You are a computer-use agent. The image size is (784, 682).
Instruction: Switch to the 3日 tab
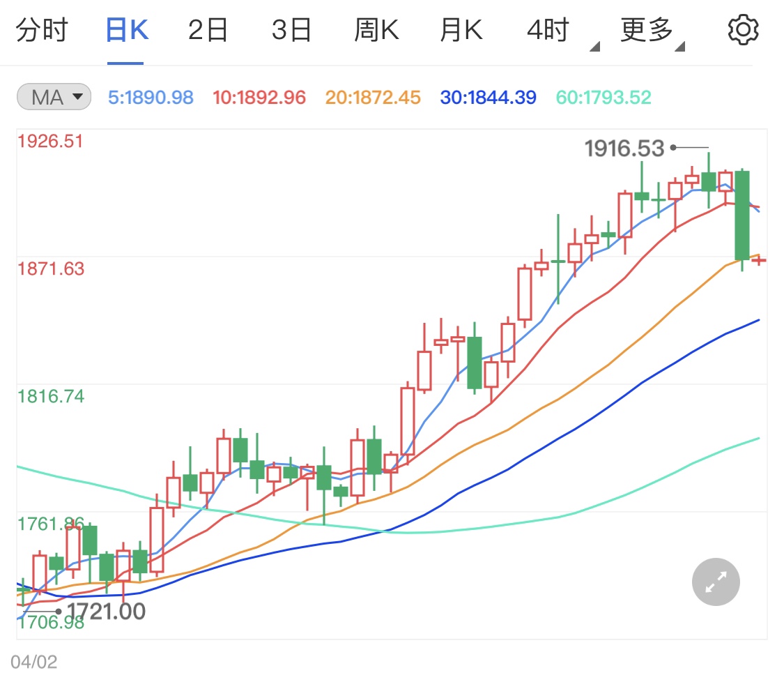click(291, 30)
